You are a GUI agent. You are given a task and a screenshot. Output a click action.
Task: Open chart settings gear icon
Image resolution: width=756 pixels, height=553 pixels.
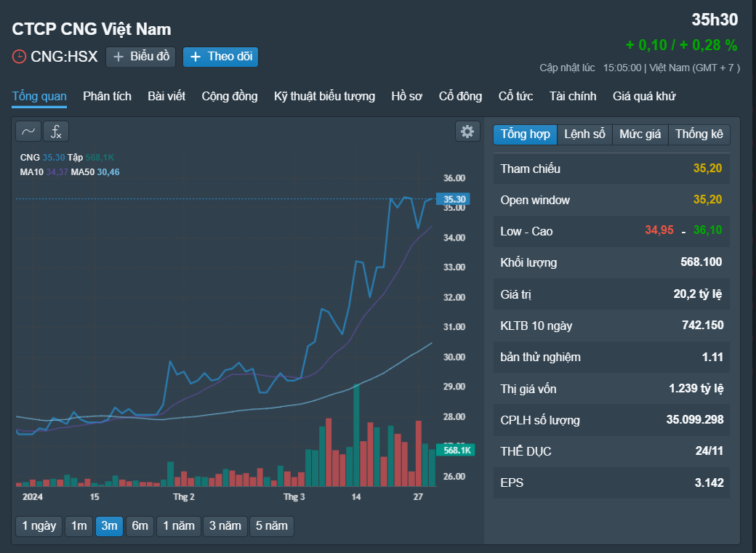click(467, 131)
